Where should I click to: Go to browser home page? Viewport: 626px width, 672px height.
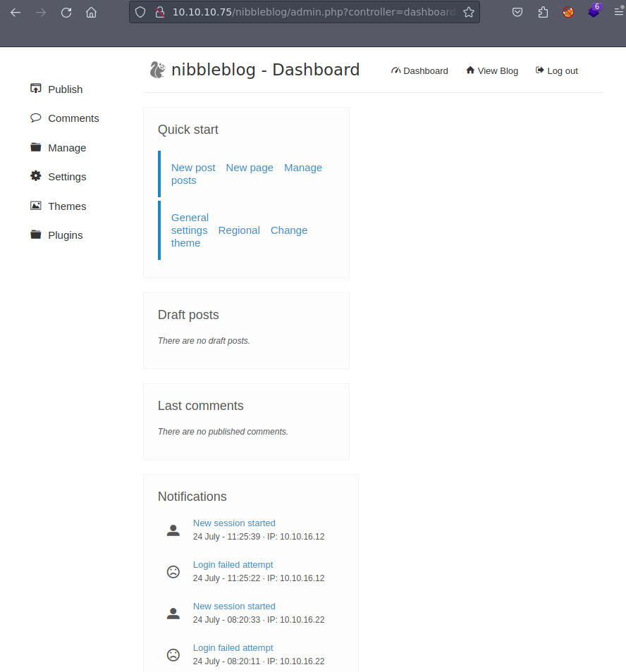click(91, 12)
